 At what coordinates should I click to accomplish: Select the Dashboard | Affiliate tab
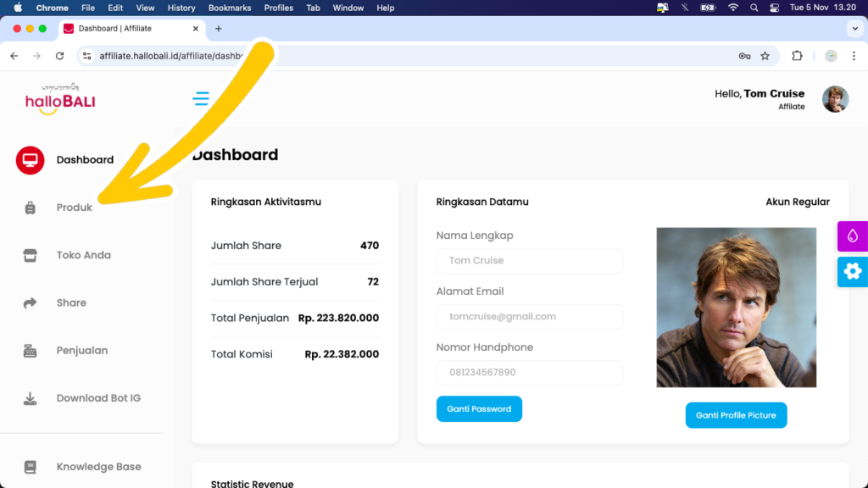click(x=131, y=29)
